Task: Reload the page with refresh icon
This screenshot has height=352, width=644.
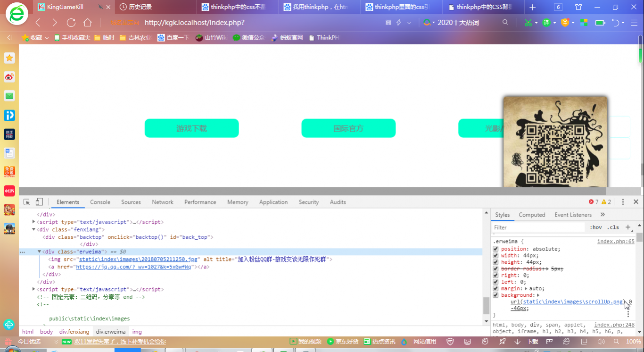Action: click(71, 23)
